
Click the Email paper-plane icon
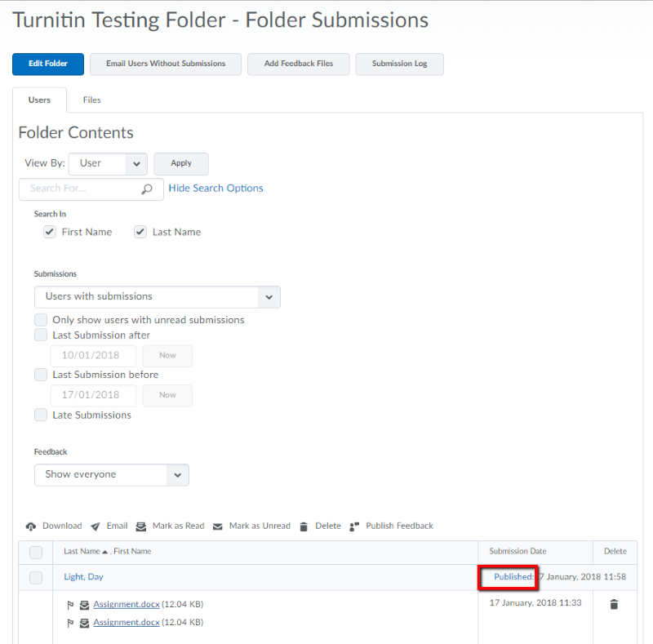(x=96, y=526)
